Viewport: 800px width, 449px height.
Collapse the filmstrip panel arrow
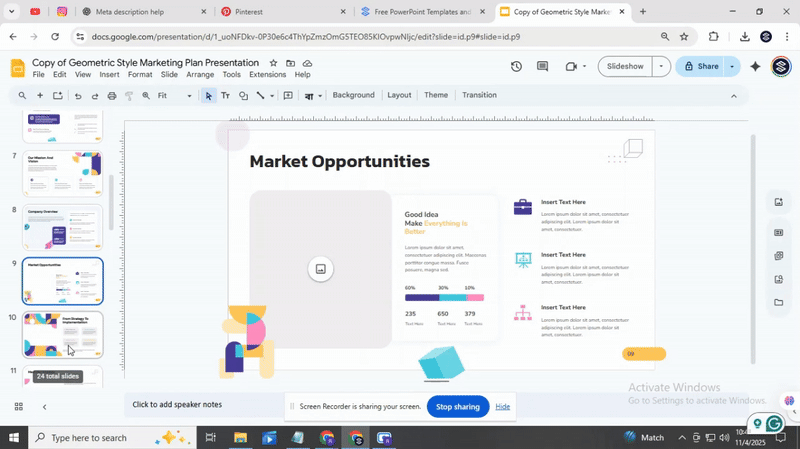[44, 406]
